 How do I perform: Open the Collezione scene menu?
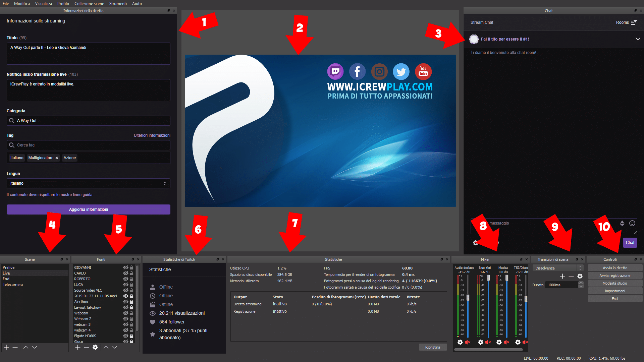(x=89, y=4)
